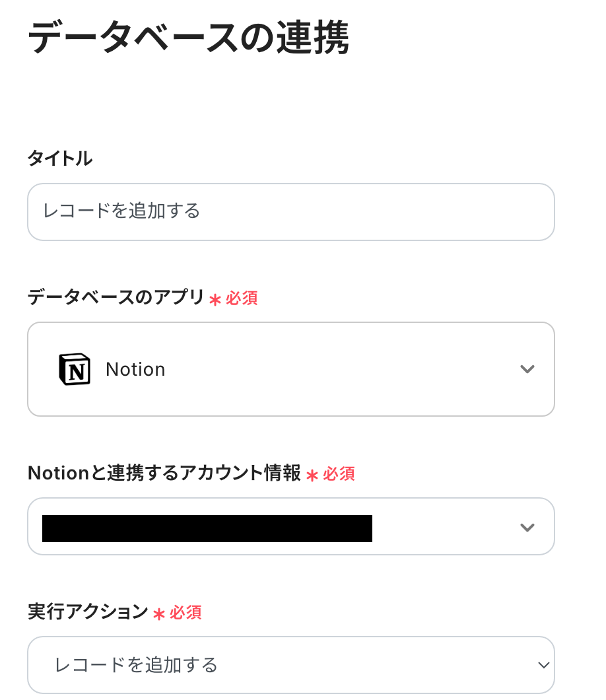
Task: Click the データベースのアプリ label text
Action: coord(116,298)
